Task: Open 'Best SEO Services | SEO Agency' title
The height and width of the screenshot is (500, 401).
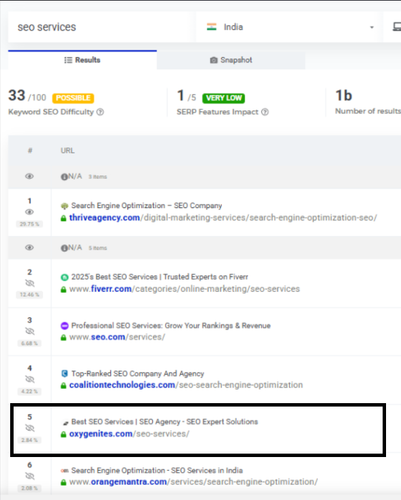Action: [165, 422]
